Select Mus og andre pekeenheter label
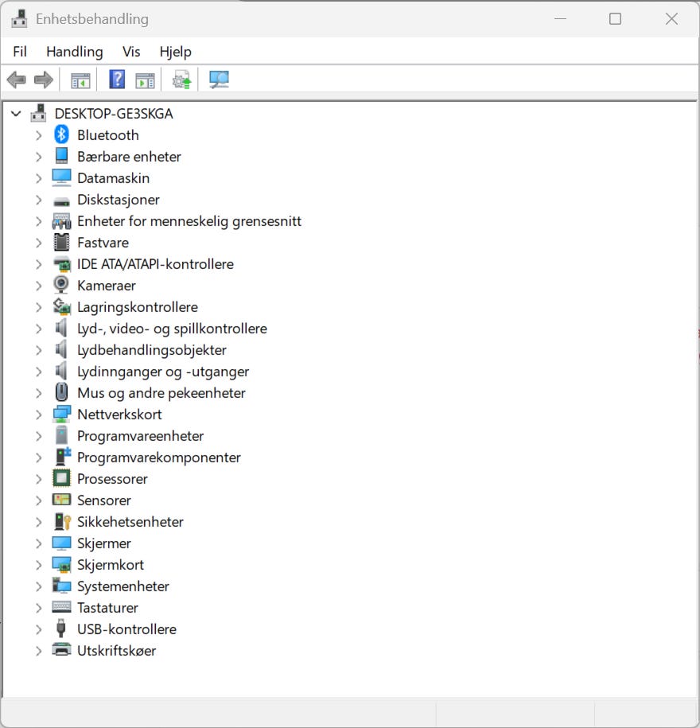The width and height of the screenshot is (700, 728). tap(161, 393)
